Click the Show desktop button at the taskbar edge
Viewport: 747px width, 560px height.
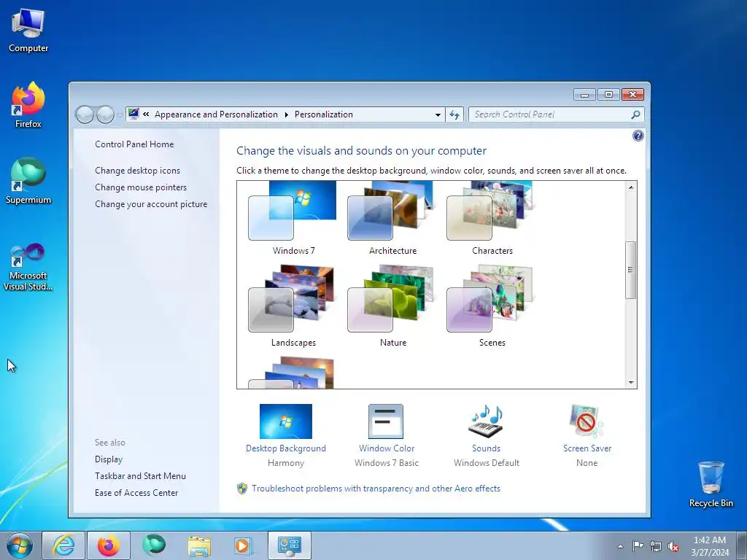[742, 545]
